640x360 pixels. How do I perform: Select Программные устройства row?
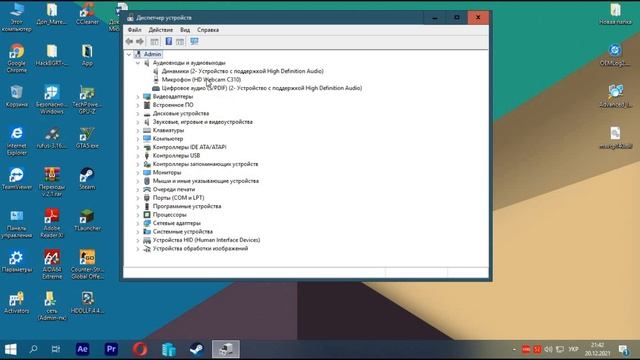pyautogui.click(x=187, y=206)
